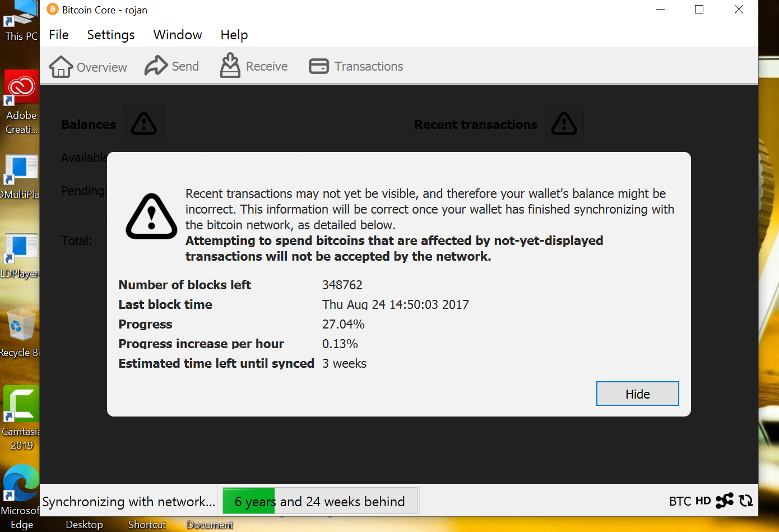Click the warning icon beside Balances
779x532 pixels.
point(144,124)
